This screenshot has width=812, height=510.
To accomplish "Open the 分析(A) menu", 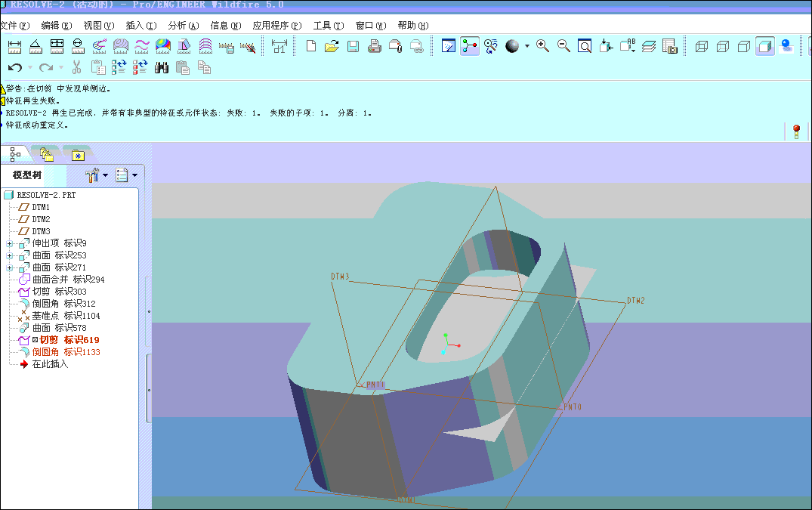I will 184,26.
